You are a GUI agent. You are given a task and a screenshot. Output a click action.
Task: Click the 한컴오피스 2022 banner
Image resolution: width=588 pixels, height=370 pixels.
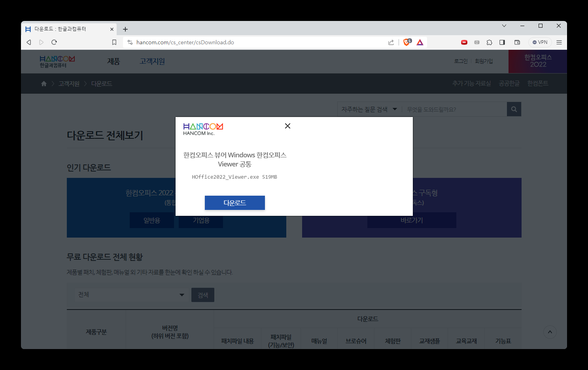(538, 61)
